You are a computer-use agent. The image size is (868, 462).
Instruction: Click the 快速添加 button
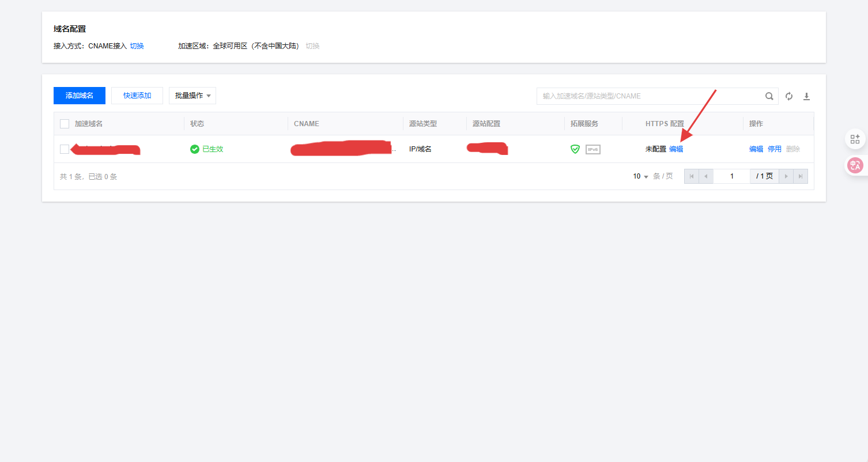coord(137,96)
